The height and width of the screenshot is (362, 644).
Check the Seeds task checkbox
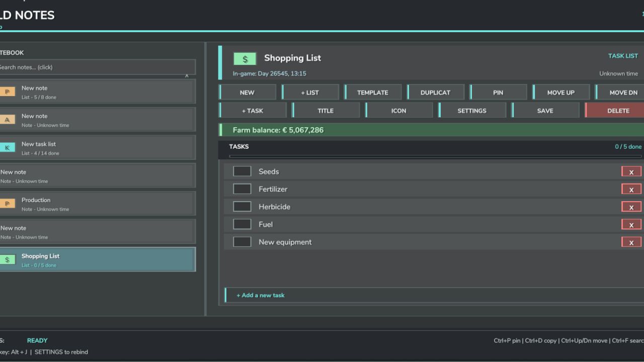[x=242, y=171]
